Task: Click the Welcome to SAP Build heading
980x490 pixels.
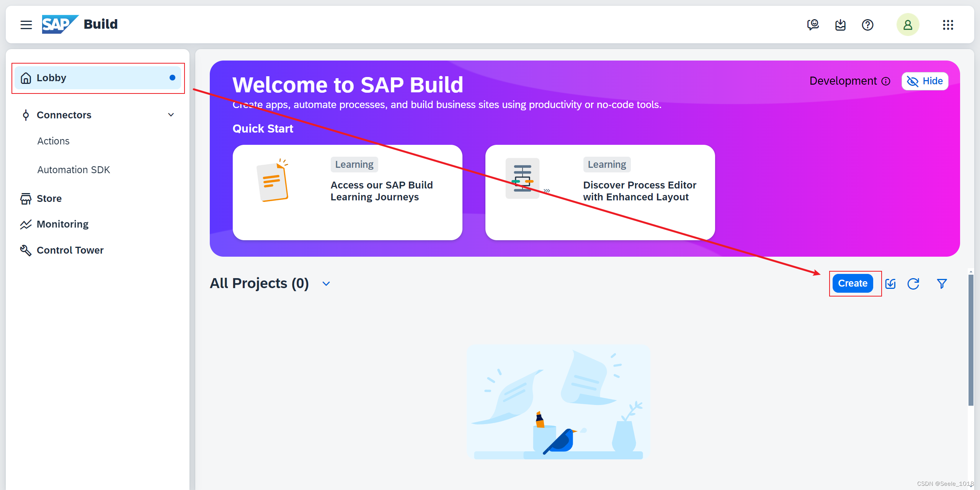Action: tap(348, 85)
